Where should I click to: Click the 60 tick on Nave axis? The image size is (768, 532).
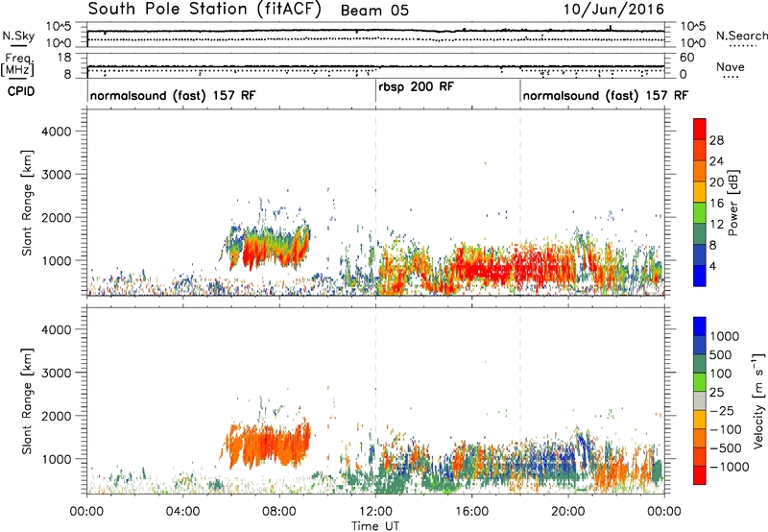tap(686, 58)
